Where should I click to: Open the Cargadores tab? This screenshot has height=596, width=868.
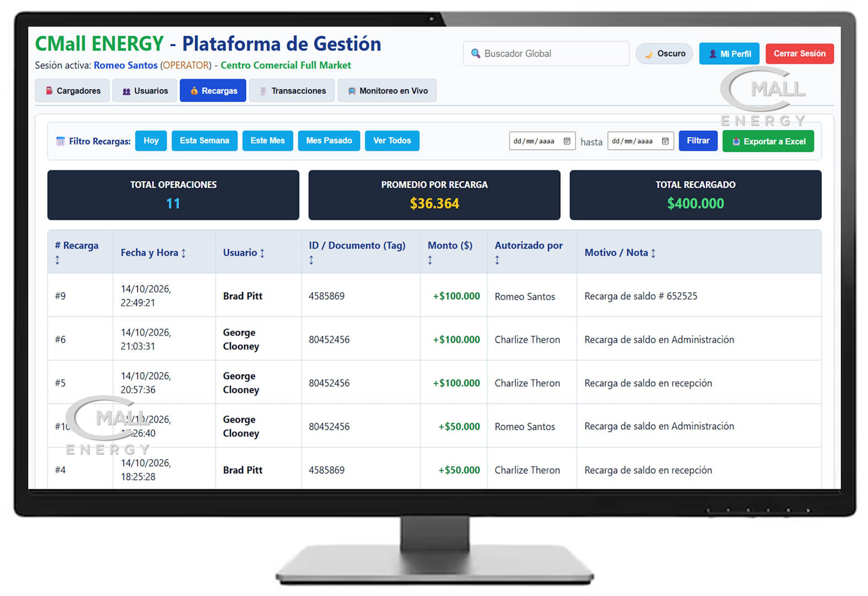(x=73, y=91)
